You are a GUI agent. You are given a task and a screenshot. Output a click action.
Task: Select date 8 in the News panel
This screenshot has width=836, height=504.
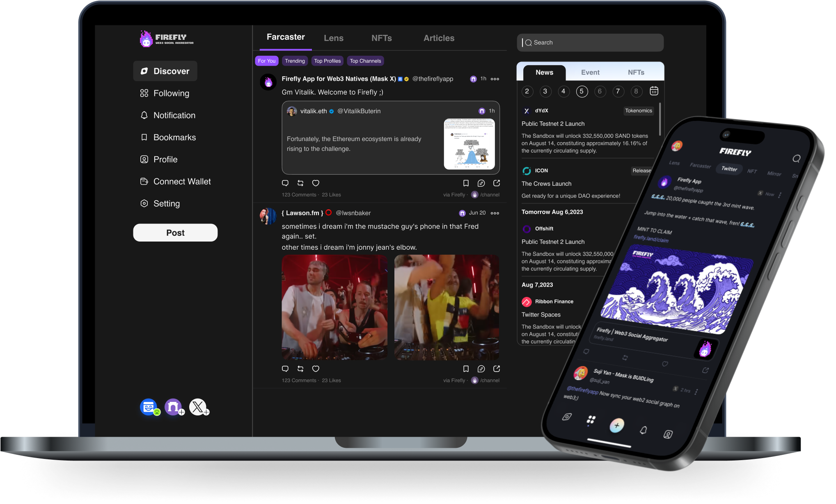pyautogui.click(x=636, y=91)
